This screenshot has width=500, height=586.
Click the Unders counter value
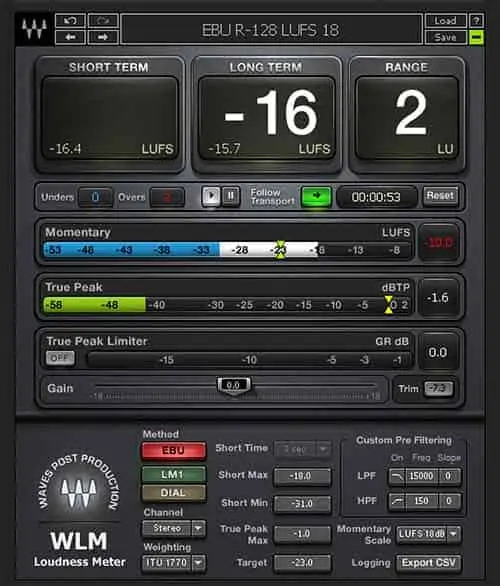click(x=95, y=197)
